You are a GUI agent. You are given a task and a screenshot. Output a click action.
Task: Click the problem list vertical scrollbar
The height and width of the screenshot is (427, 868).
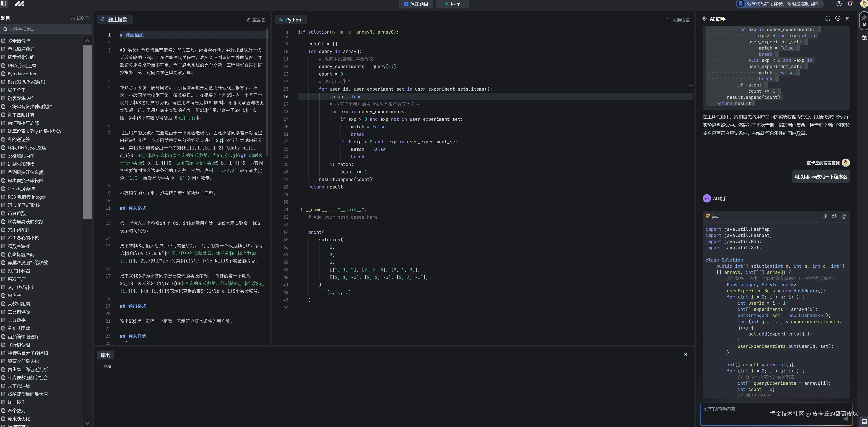tap(87, 131)
